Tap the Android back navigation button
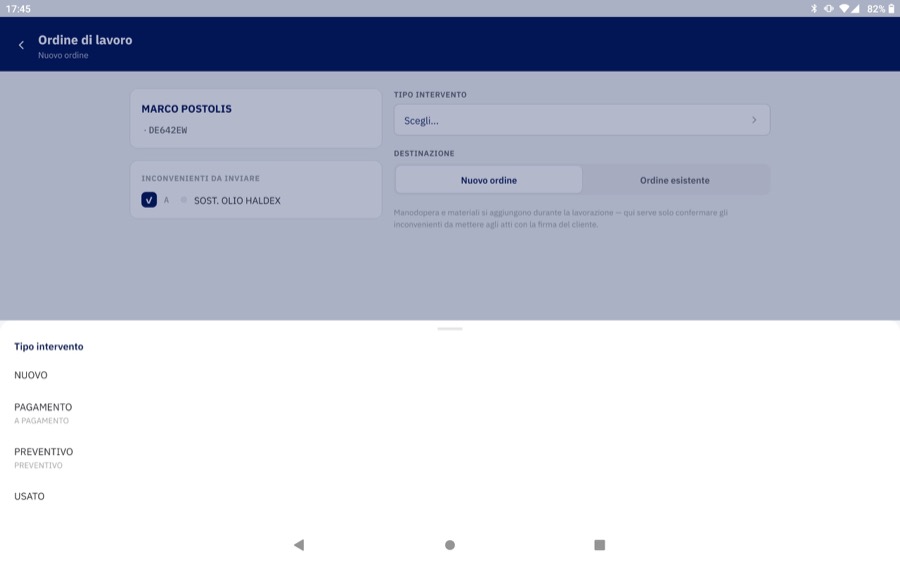900x562 pixels. [299, 545]
